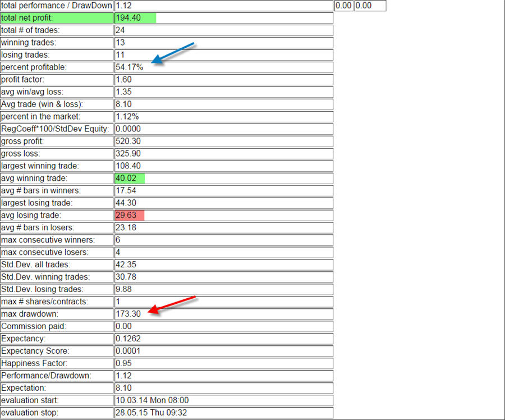
Task: Select the total # of trades value 24
Action: (120, 30)
